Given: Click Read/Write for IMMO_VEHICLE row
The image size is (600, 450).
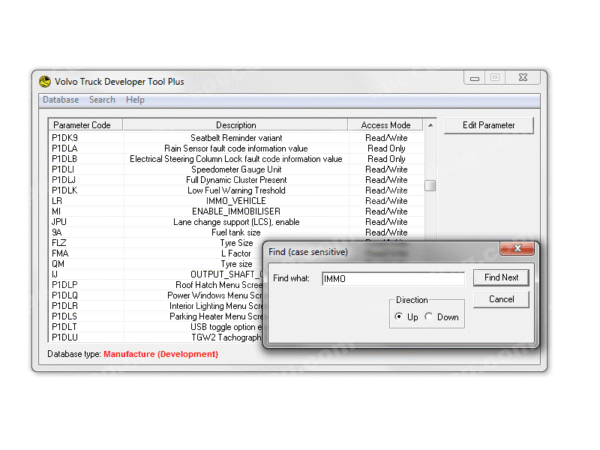Looking at the screenshot, I should [386, 201].
